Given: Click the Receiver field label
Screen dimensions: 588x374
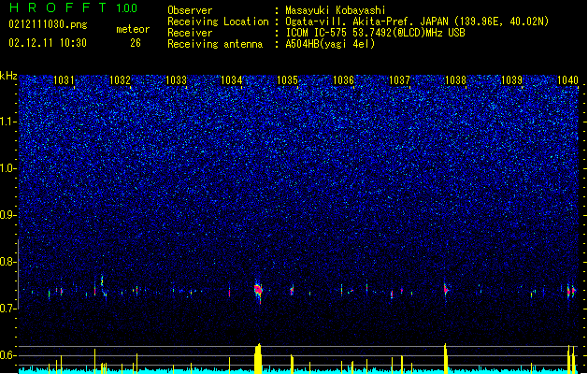Looking at the screenshot, I should 190,33.
